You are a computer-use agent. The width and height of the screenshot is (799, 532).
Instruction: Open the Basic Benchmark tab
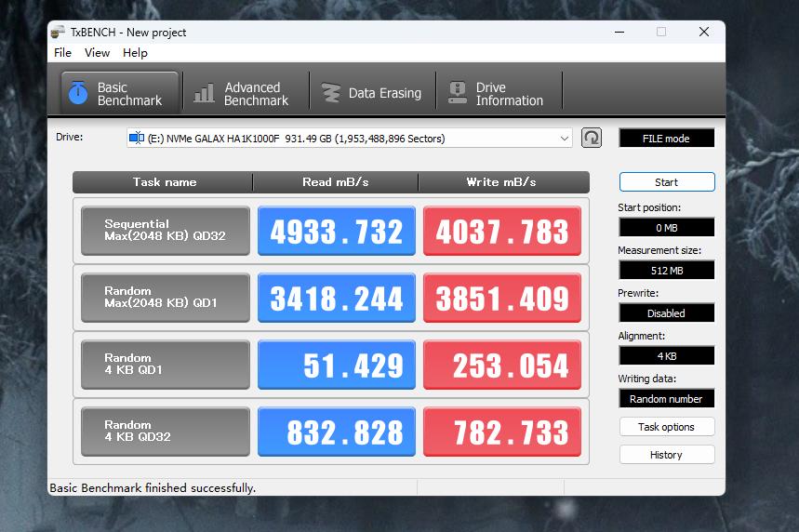[x=120, y=93]
